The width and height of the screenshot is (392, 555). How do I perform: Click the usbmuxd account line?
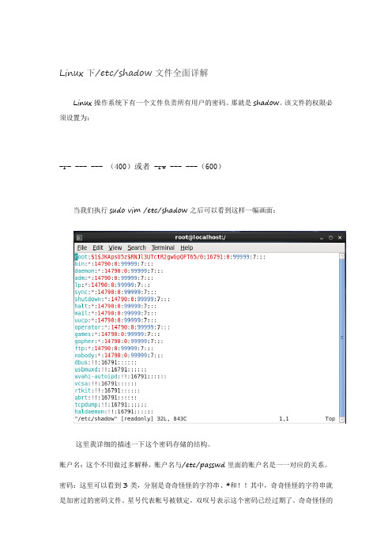(111, 369)
